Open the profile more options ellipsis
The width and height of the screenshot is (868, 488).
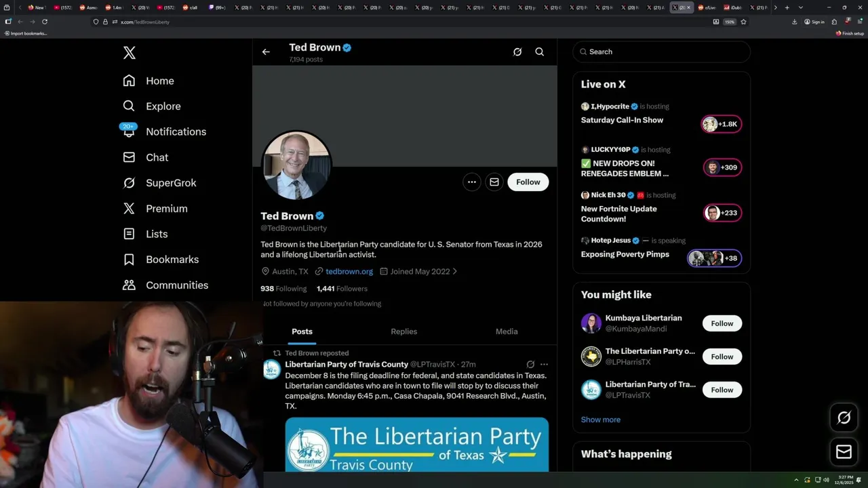pyautogui.click(x=472, y=182)
